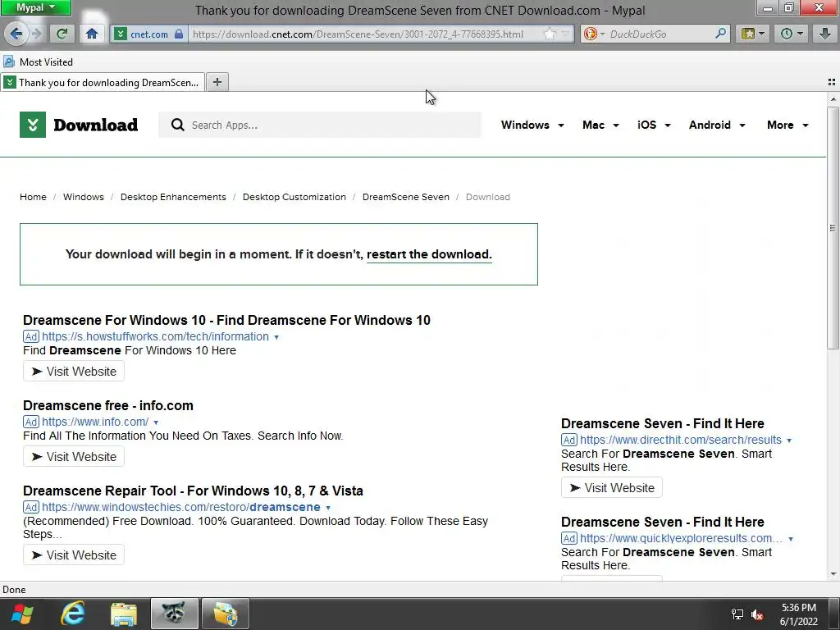This screenshot has height=630, width=840.
Task: Click the Search Apps magnifier icon
Action: [177, 125]
